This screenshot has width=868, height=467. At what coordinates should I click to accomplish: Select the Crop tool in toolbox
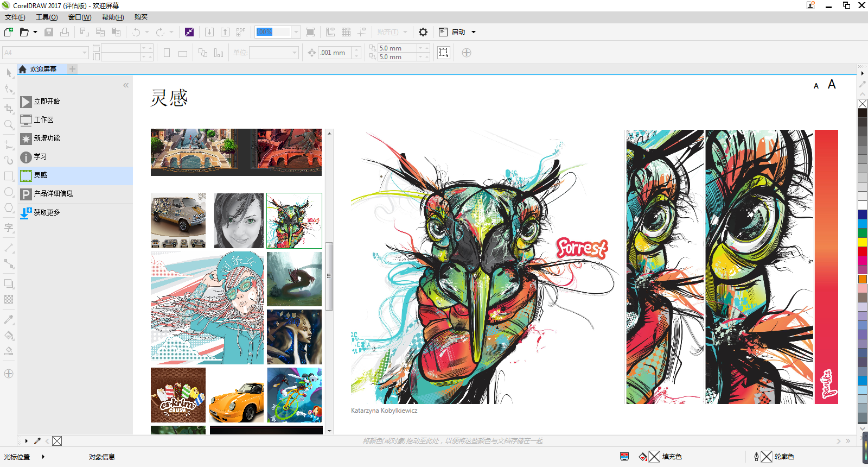(x=9, y=109)
